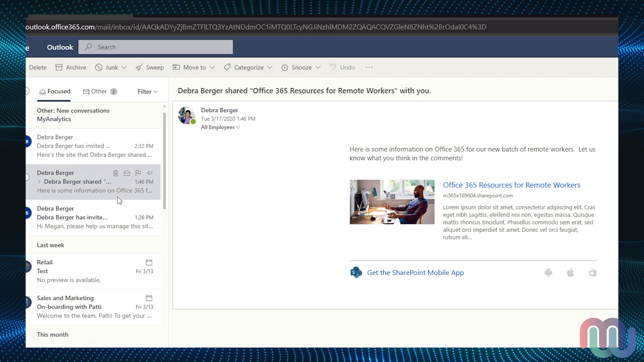Click Get the SharePoint Mobile App
This screenshot has height=362, width=644.
(x=415, y=272)
